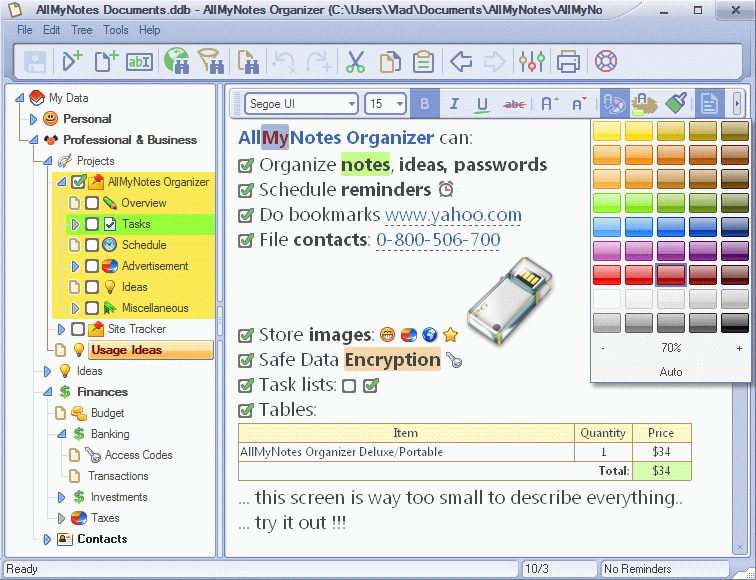Check the Advertisement tree item checkbox
The width and height of the screenshot is (756, 580).
[92, 266]
